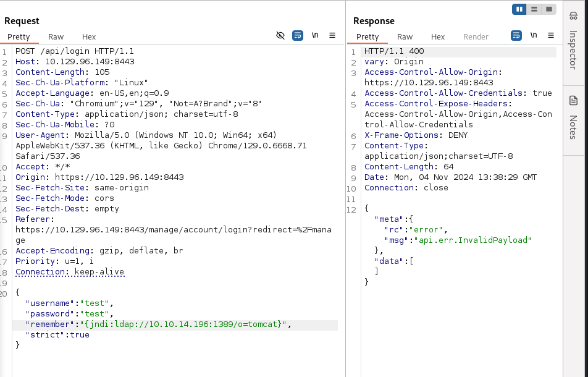Switch to Response Pretty tab
588x377 pixels.
367,36
